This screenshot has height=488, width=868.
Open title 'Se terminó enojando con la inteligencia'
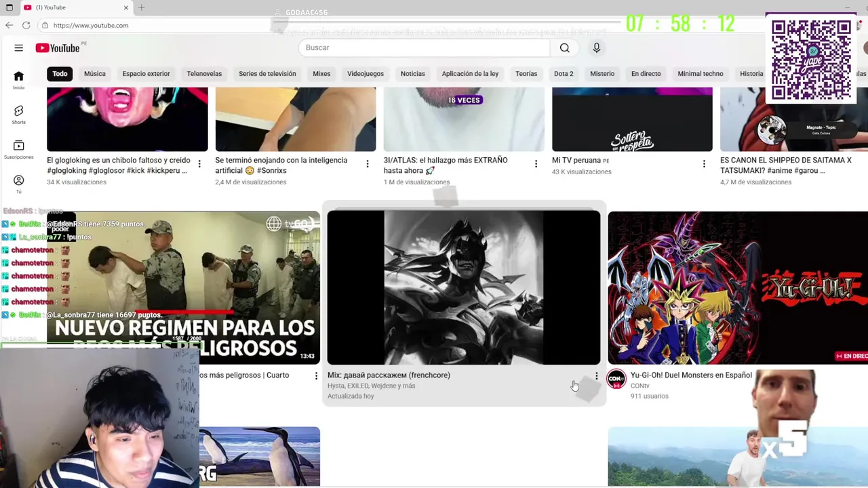pyautogui.click(x=281, y=165)
